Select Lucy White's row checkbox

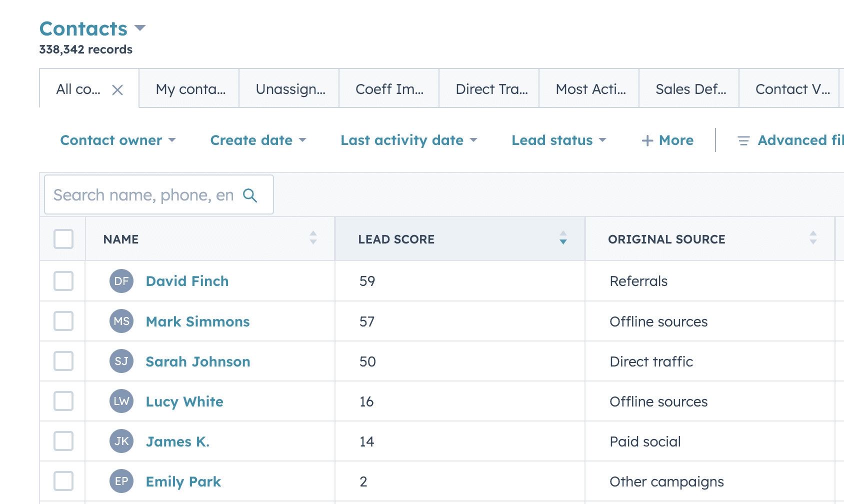pos(63,401)
